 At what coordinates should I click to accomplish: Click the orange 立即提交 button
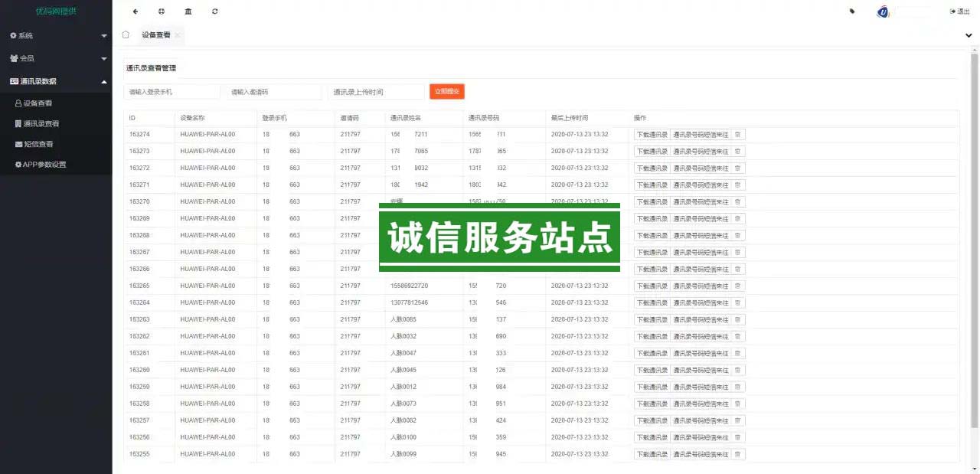446,91
